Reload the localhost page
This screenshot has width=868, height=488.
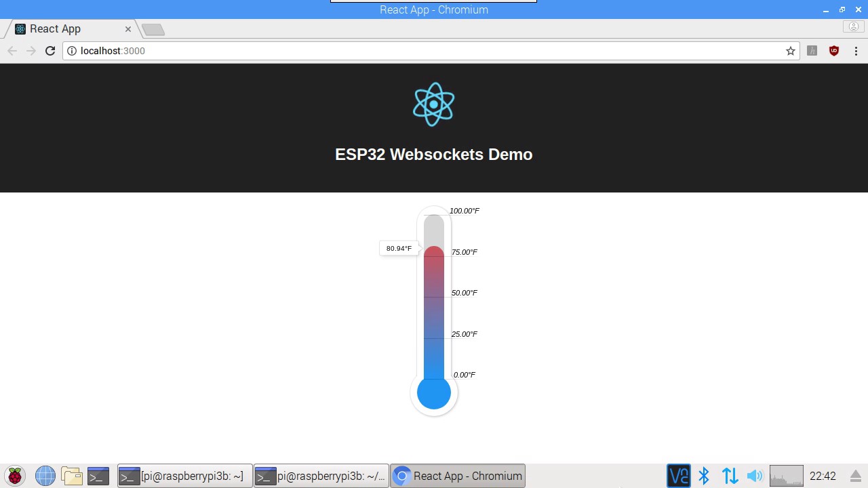pyautogui.click(x=50, y=51)
